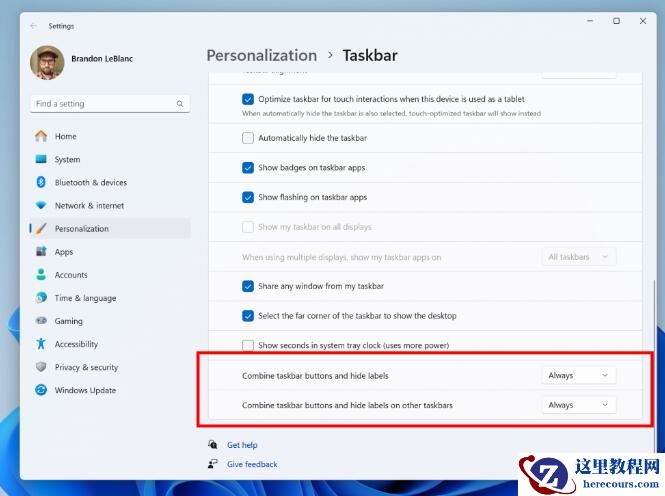This screenshot has height=496, width=665.
Task: Click the Apps icon in sidebar
Action: click(41, 251)
